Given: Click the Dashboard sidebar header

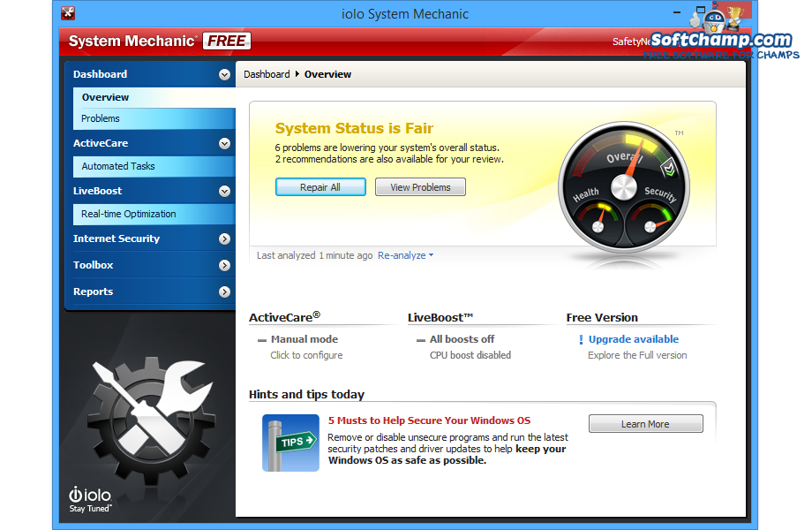Looking at the screenshot, I should [150, 74].
